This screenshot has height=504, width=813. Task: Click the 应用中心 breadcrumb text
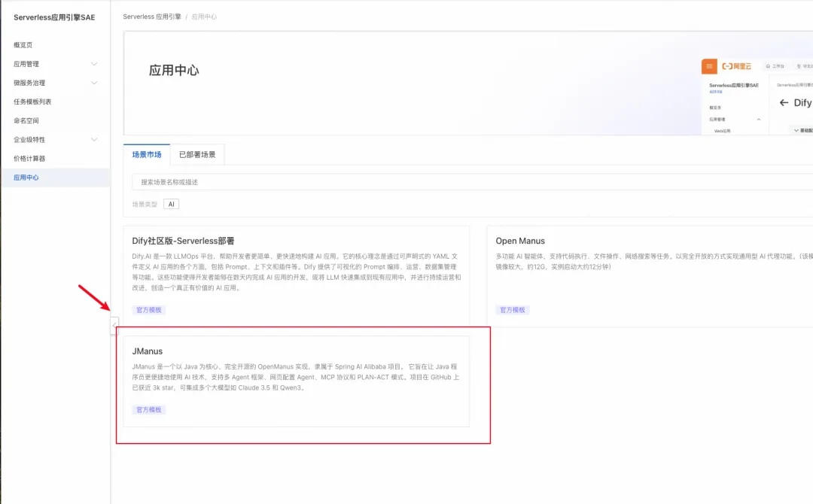coord(204,17)
